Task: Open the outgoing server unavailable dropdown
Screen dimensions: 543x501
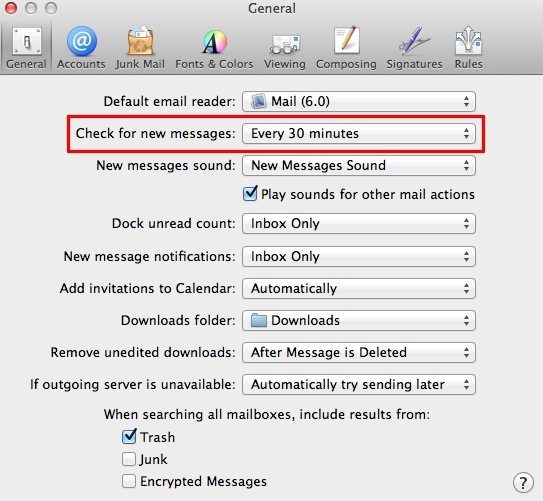Action: click(359, 385)
